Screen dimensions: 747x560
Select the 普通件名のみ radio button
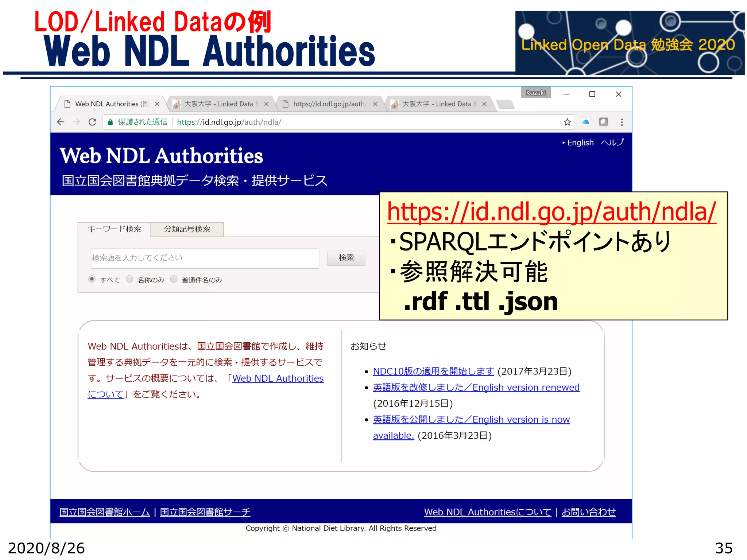click(174, 279)
